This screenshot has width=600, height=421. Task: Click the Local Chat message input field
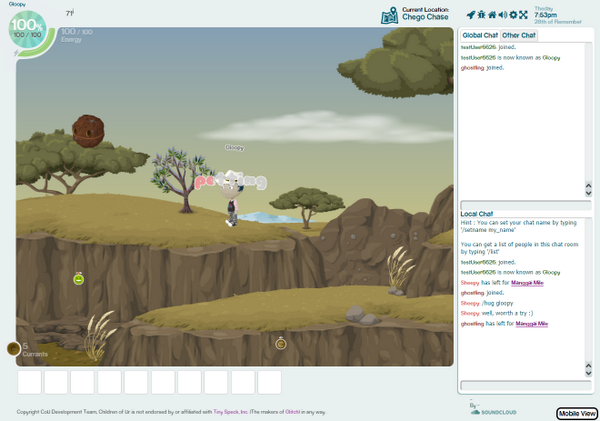click(526, 385)
